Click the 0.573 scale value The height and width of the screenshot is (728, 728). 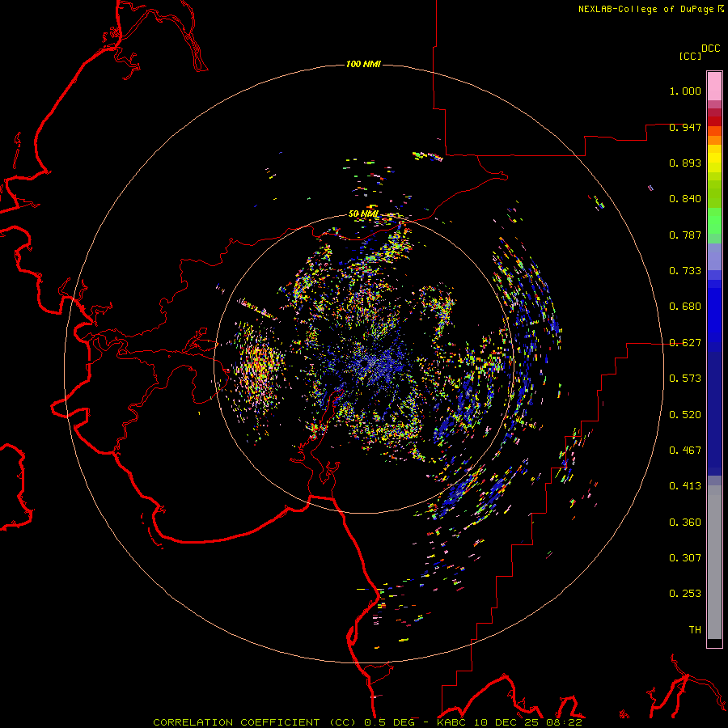[x=685, y=379]
